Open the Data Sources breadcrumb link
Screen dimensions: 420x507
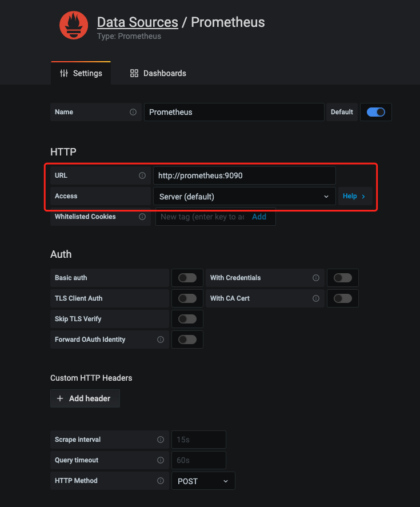pos(137,22)
